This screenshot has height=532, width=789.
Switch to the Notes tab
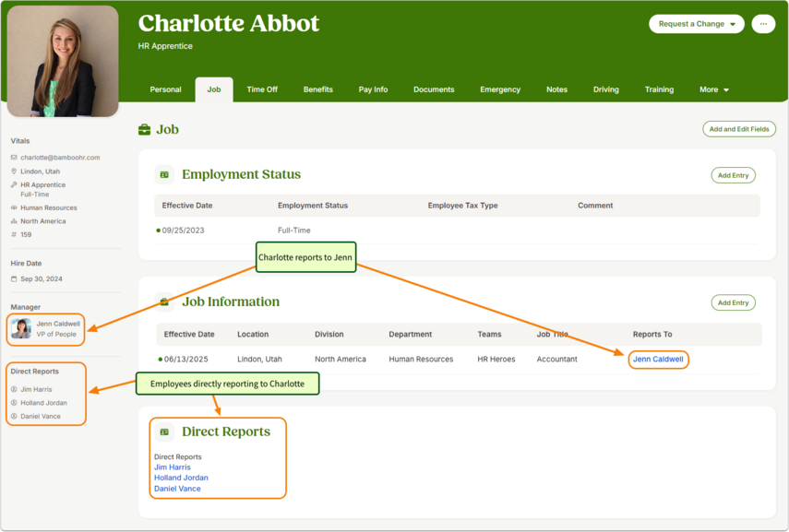(x=557, y=89)
